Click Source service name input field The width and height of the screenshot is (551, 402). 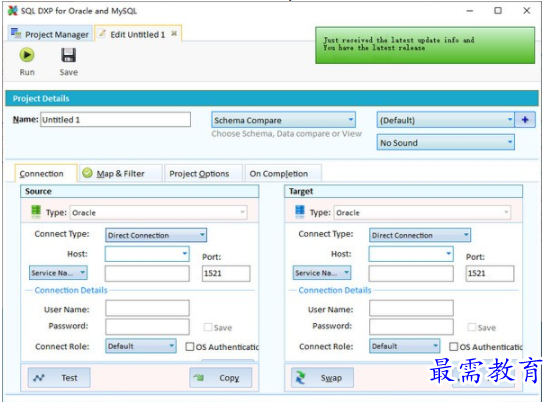[147, 273]
